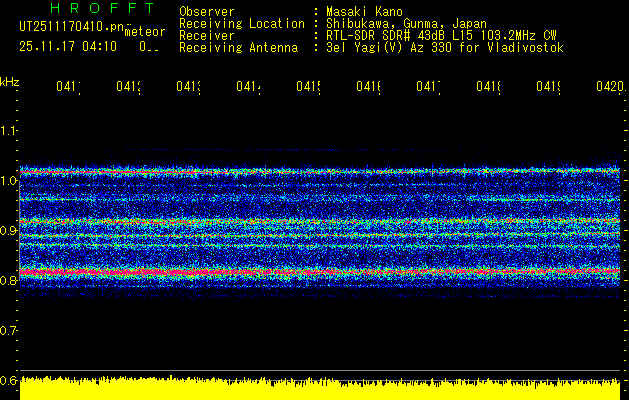This screenshot has height=400, width=629.
Task: Click the 0.9 kHz frequency tick
Action: [x=9, y=231]
